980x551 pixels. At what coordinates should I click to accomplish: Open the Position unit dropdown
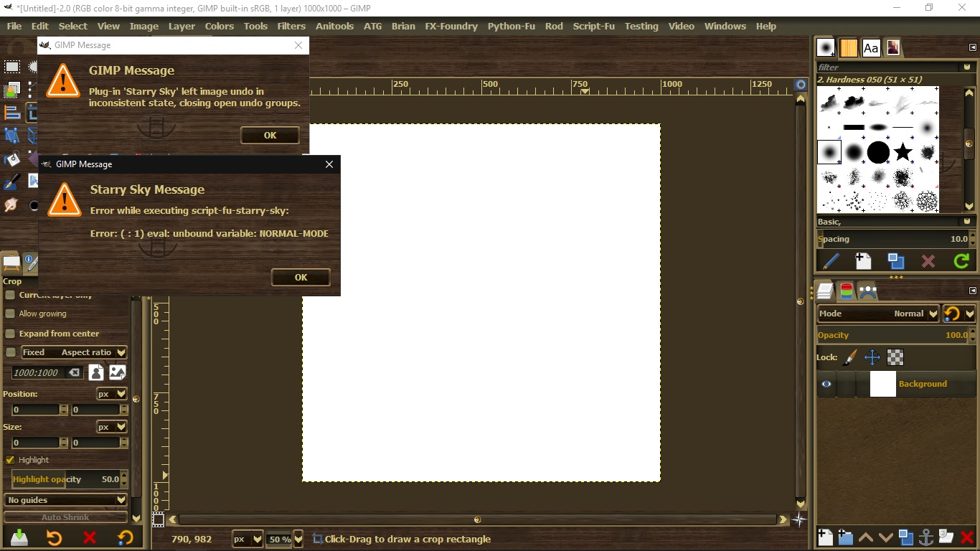coord(112,394)
